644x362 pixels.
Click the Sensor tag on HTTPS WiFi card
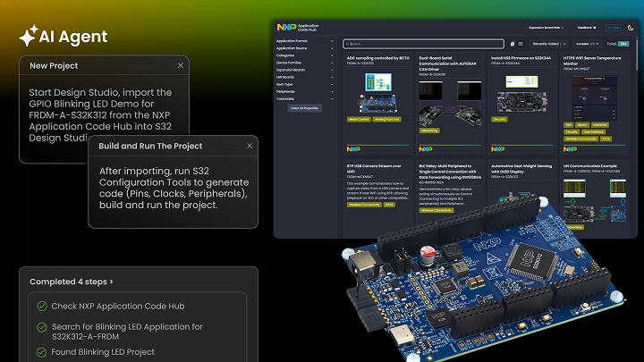tap(582, 125)
